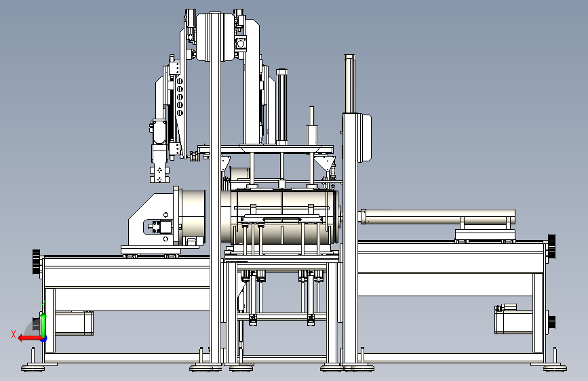
Task: Select the black pulley at right conveyor end
Action: [x=551, y=246]
